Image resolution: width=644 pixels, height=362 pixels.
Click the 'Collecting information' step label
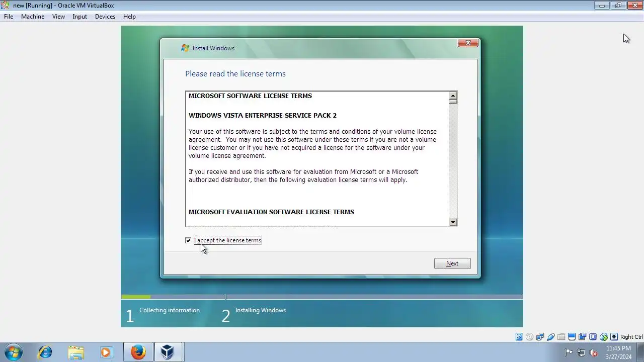[x=170, y=310]
